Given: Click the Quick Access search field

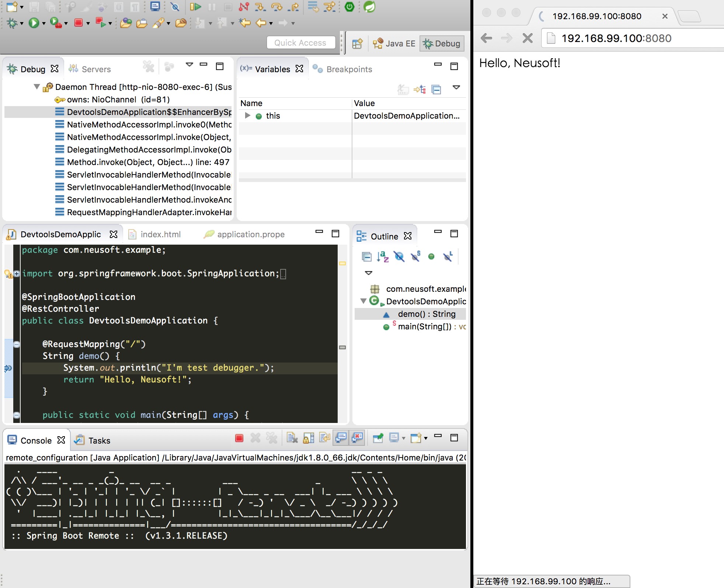Looking at the screenshot, I should tap(301, 43).
